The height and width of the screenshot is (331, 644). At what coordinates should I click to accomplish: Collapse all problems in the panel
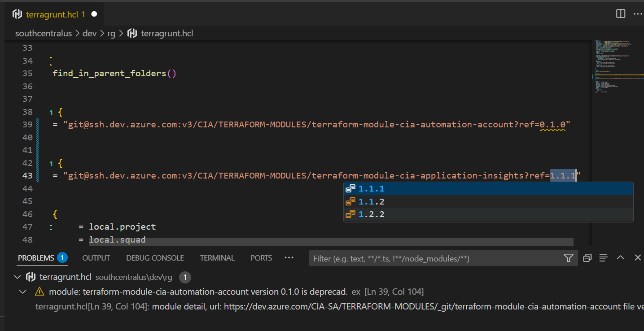coord(587,258)
